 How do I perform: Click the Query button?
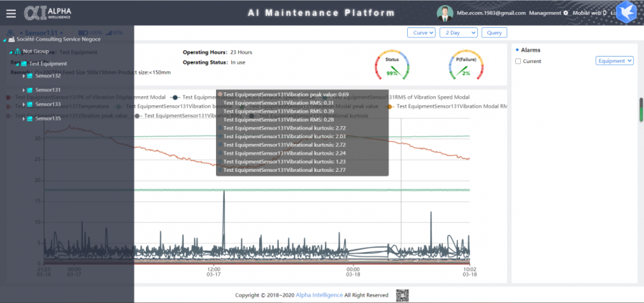[x=494, y=32]
